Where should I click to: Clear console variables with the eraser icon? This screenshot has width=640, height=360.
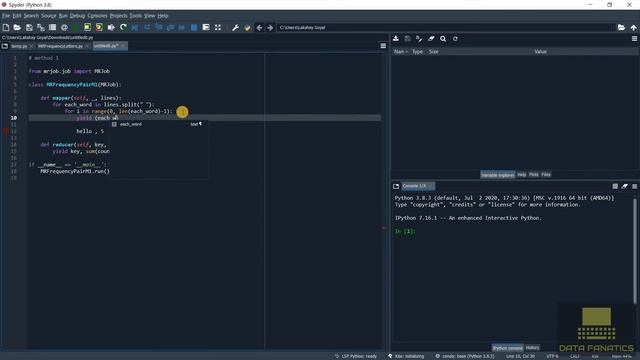coord(624,186)
